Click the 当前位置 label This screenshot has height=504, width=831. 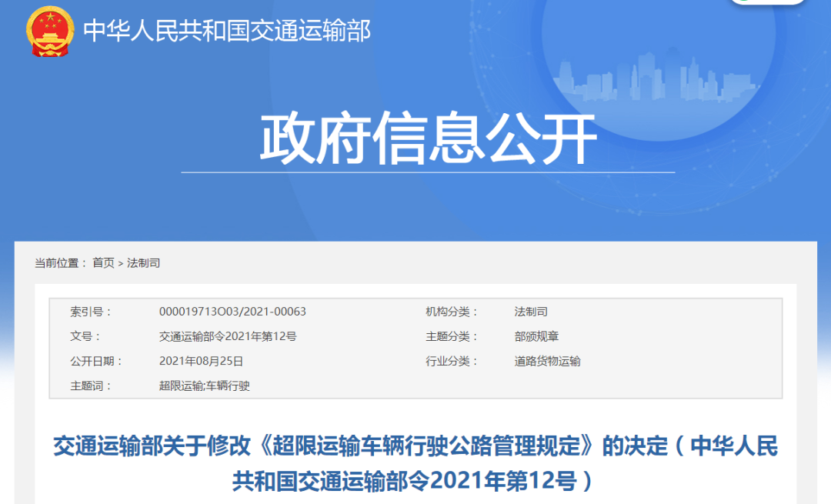[x=61, y=263]
